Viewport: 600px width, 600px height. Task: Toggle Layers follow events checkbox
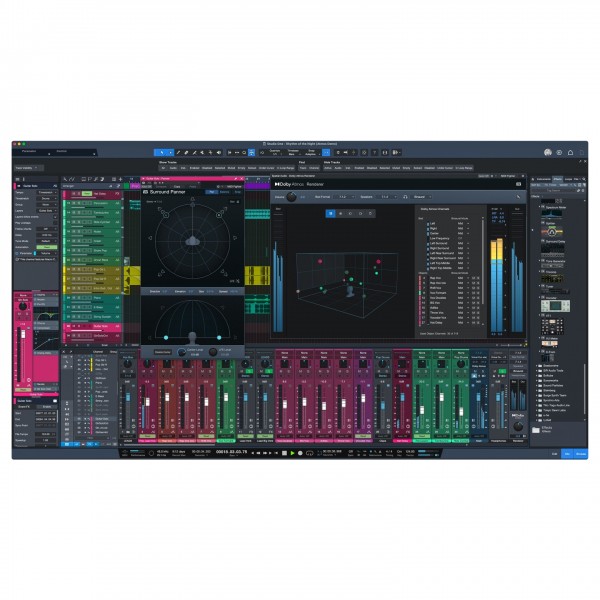click(x=55, y=217)
